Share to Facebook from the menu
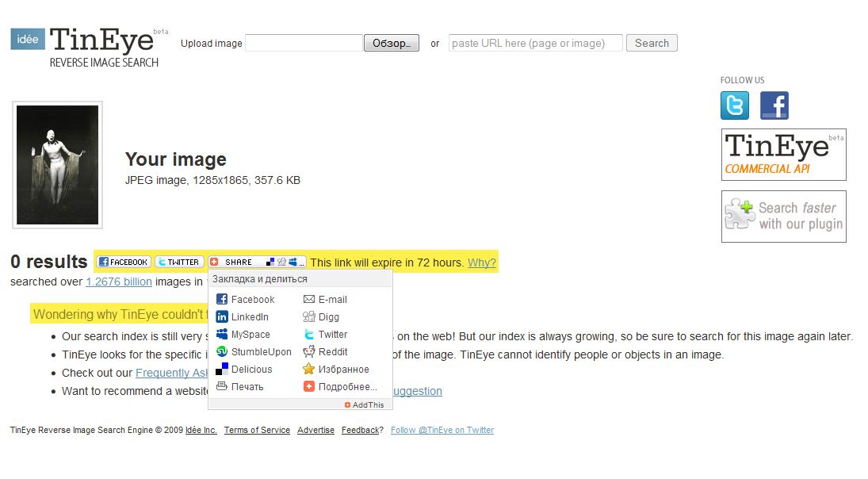 point(252,300)
